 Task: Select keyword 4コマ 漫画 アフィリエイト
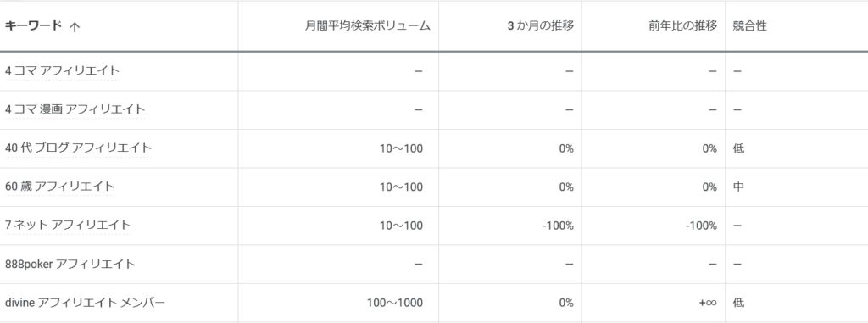pyautogui.click(x=75, y=109)
